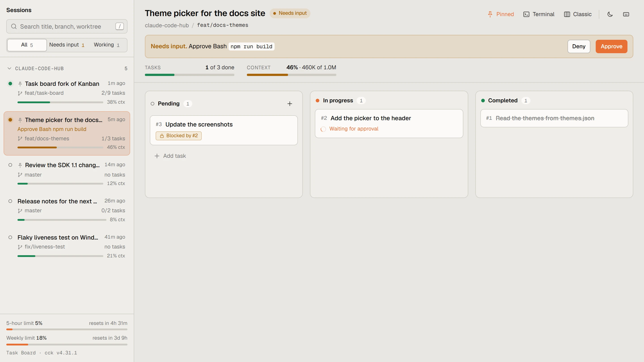Click the lock icon in Blocked by #2
Screen dimensions: 644x362
(x=162, y=136)
